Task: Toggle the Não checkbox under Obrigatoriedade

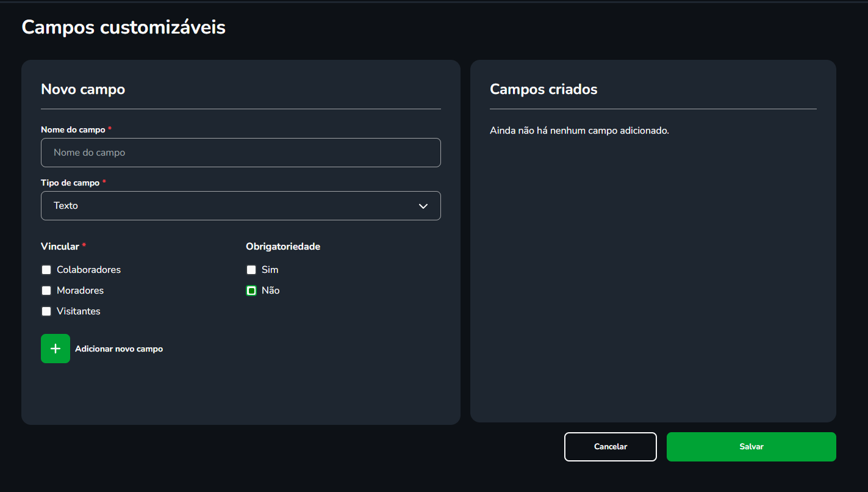Action: (x=251, y=291)
